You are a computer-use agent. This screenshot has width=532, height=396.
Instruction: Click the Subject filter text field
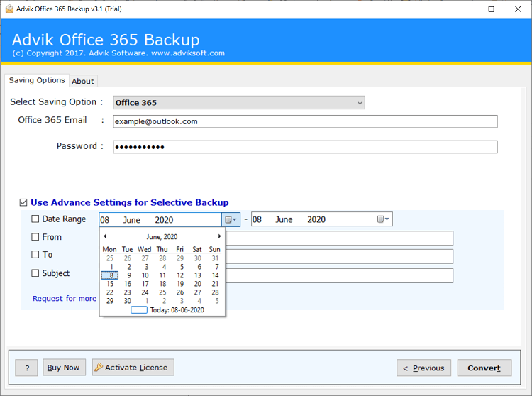tap(339, 275)
